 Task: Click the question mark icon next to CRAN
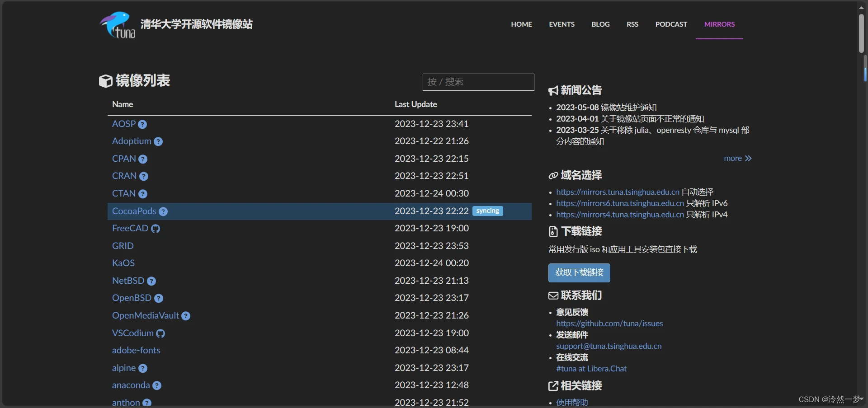tap(144, 176)
